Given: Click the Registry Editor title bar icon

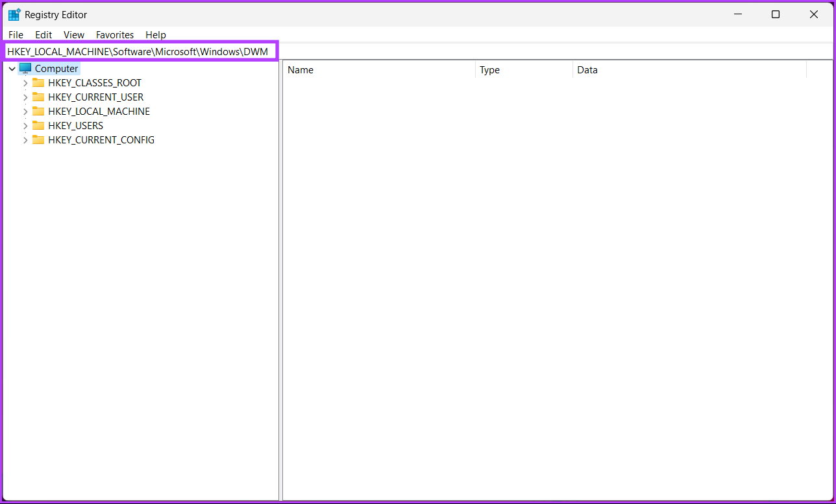Looking at the screenshot, I should tap(14, 14).
